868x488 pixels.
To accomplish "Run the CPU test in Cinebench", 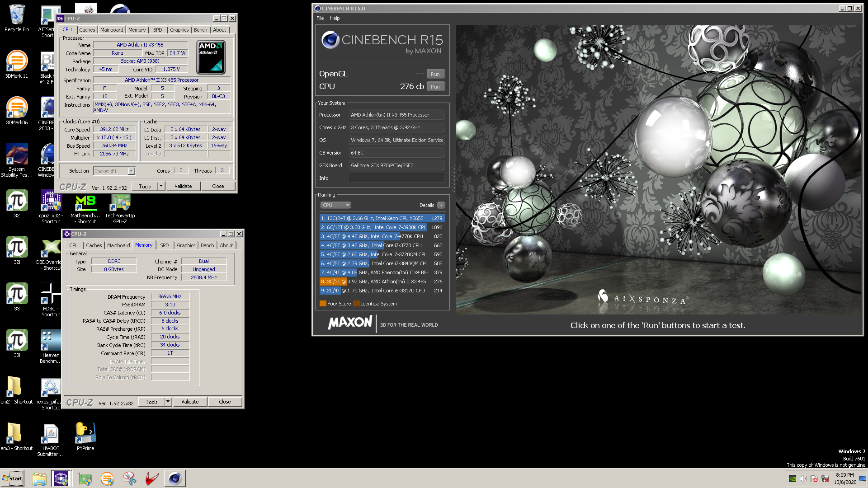I will tap(435, 87).
